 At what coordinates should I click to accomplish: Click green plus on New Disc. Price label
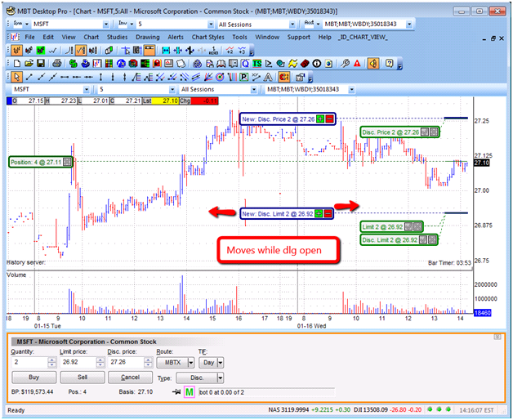[x=320, y=119]
